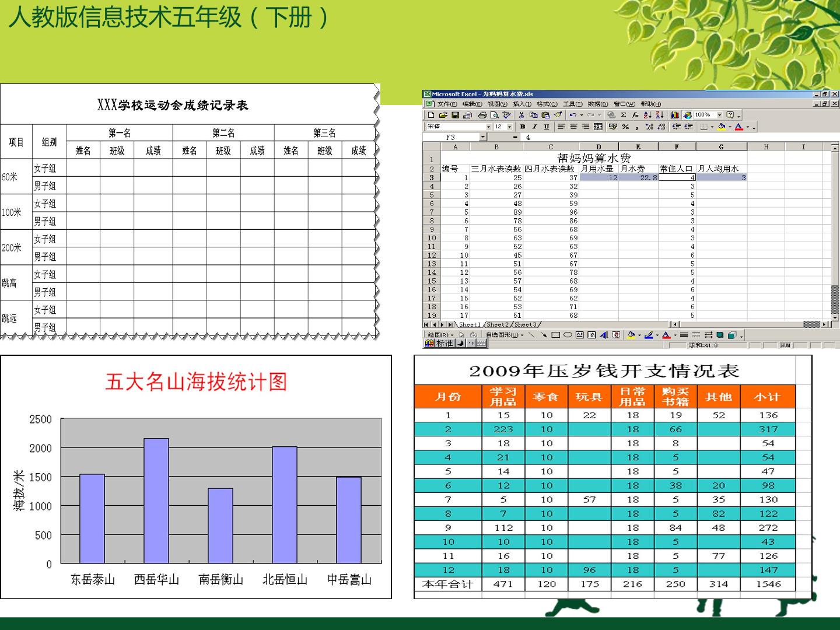Viewport: 840px width, 630px height.
Task: Select the Oval shape drawing tool
Action: click(x=568, y=335)
